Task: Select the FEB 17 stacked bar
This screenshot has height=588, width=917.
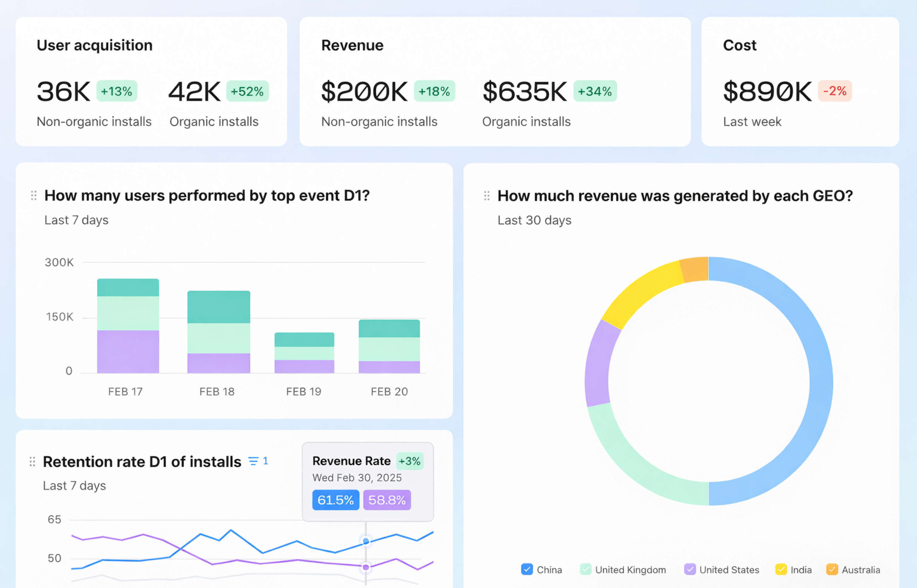Action: pyautogui.click(x=128, y=326)
